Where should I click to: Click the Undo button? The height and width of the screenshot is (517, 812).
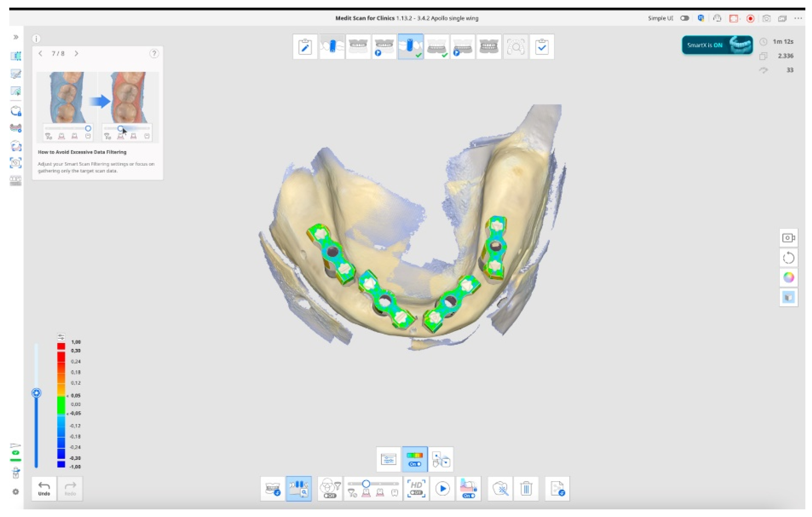(44, 489)
